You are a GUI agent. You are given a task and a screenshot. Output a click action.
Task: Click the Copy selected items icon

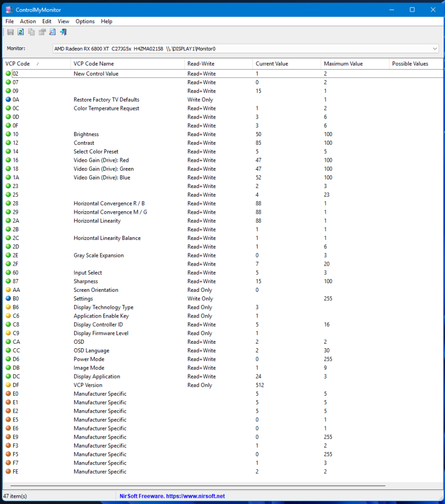coord(31,32)
